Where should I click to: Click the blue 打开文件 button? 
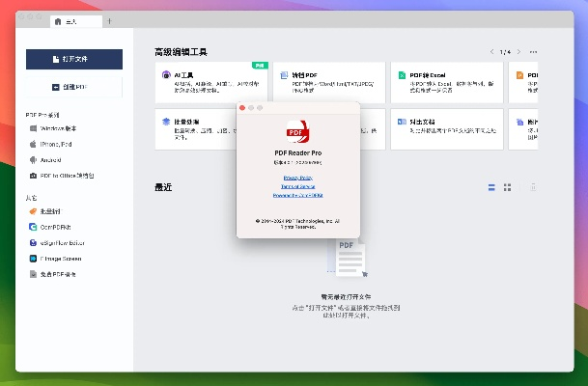point(73,59)
